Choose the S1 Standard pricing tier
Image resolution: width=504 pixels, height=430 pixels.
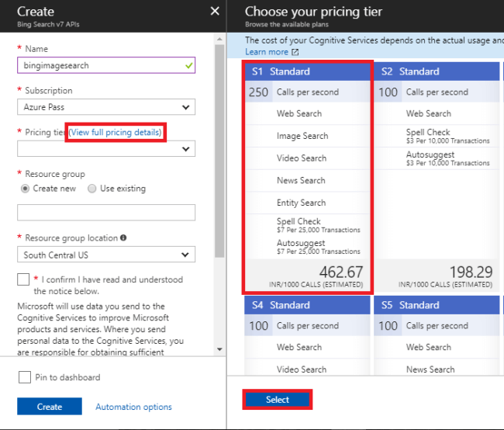pos(308,71)
